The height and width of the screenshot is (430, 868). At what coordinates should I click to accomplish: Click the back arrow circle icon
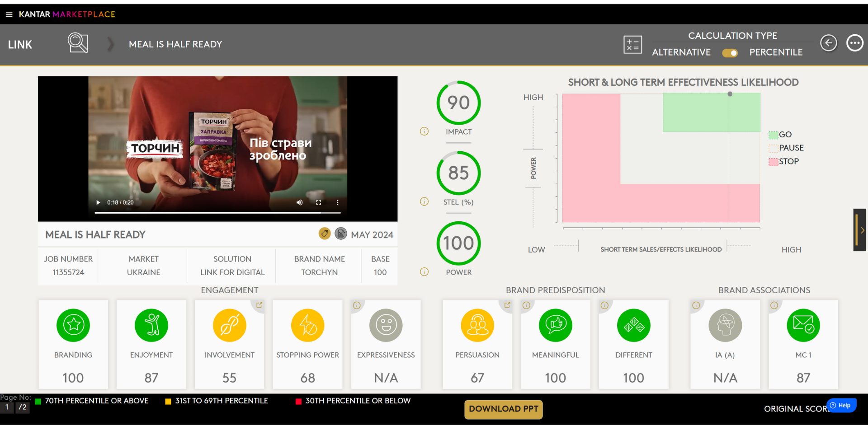coord(828,43)
